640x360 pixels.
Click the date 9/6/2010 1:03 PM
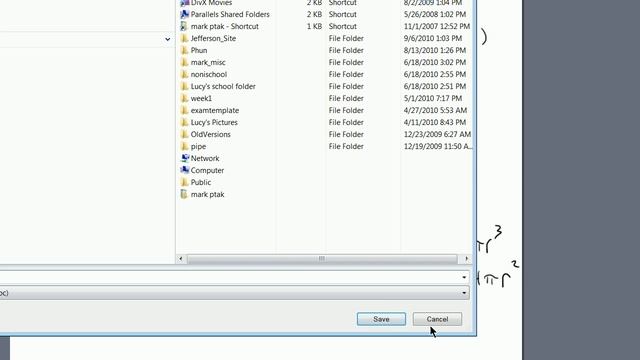(x=433, y=38)
